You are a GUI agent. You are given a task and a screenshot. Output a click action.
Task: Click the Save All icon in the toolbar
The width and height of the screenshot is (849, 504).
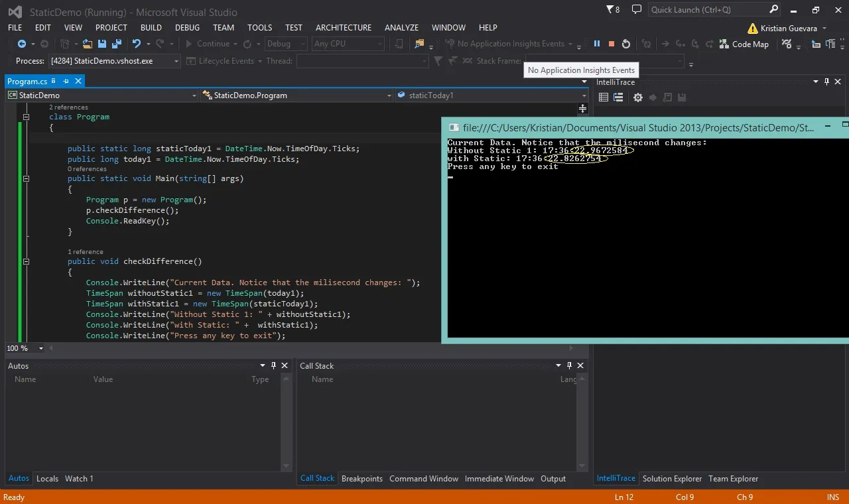click(117, 44)
